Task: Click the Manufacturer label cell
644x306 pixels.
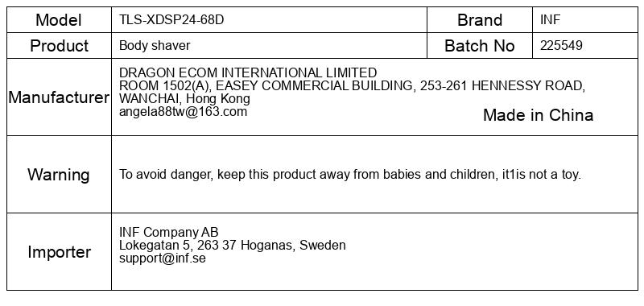Action: [59, 97]
